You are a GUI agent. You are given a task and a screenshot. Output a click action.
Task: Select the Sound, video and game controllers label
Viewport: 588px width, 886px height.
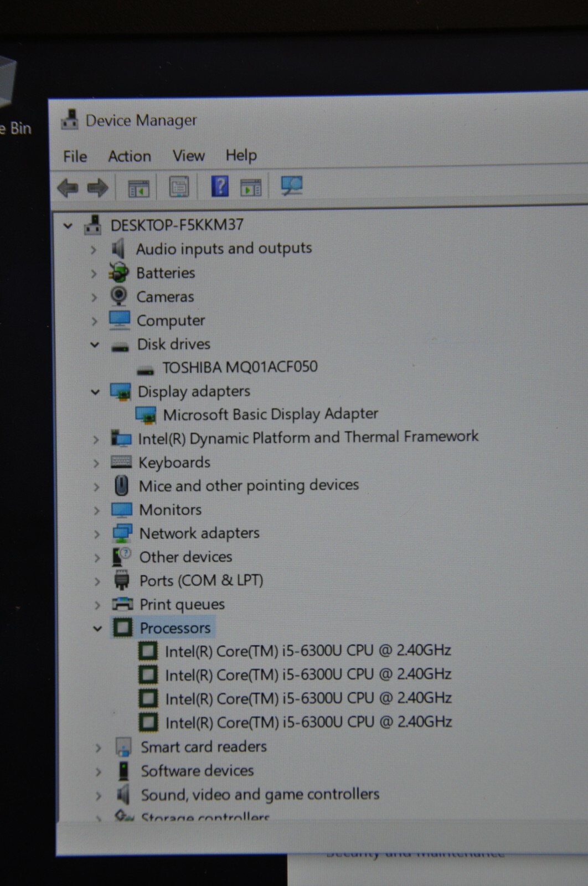(x=260, y=795)
